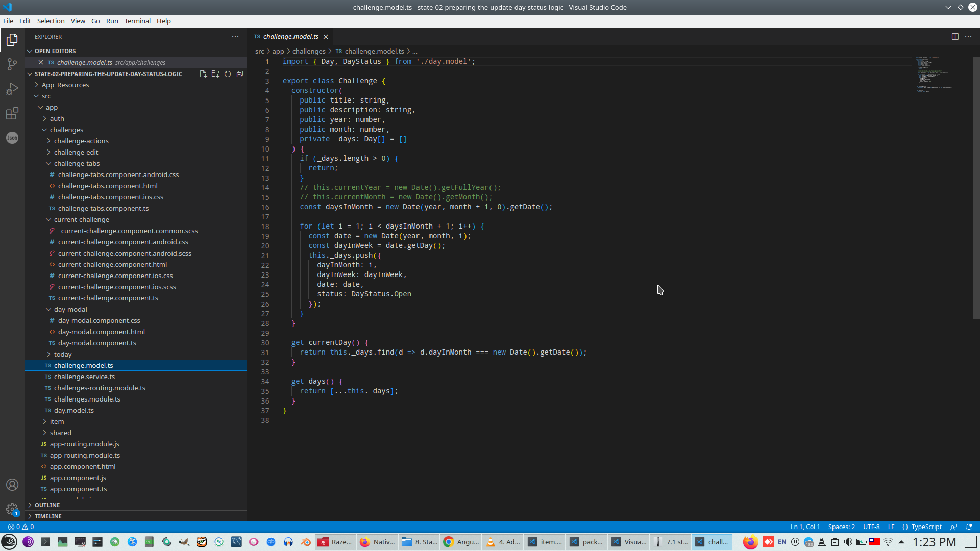Collapse the day-modal folder
This screenshot has width=980, height=551.
coord(70,310)
